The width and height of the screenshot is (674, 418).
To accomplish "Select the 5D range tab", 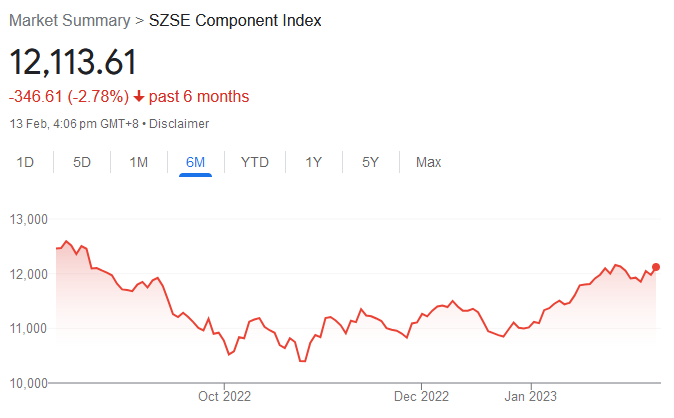I will pos(82,162).
